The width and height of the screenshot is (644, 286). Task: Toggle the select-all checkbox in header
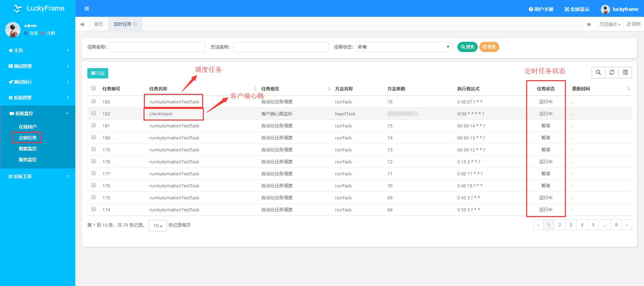[94, 88]
